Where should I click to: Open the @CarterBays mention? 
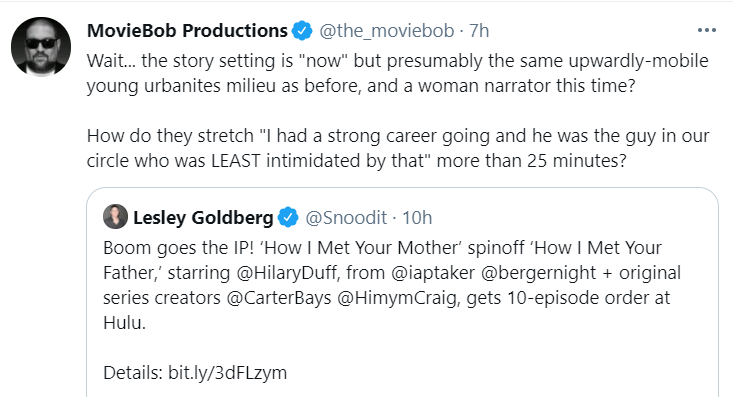tap(279, 298)
